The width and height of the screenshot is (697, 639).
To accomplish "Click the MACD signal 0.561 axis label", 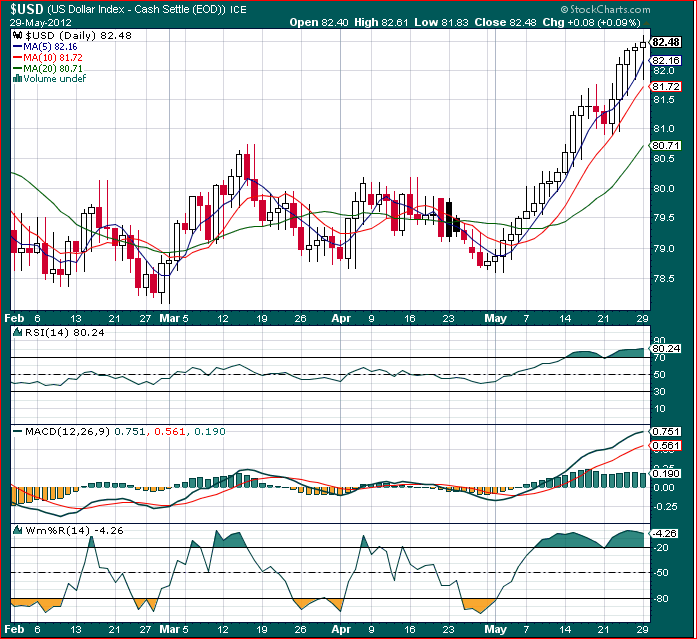I will pyautogui.click(x=665, y=446).
